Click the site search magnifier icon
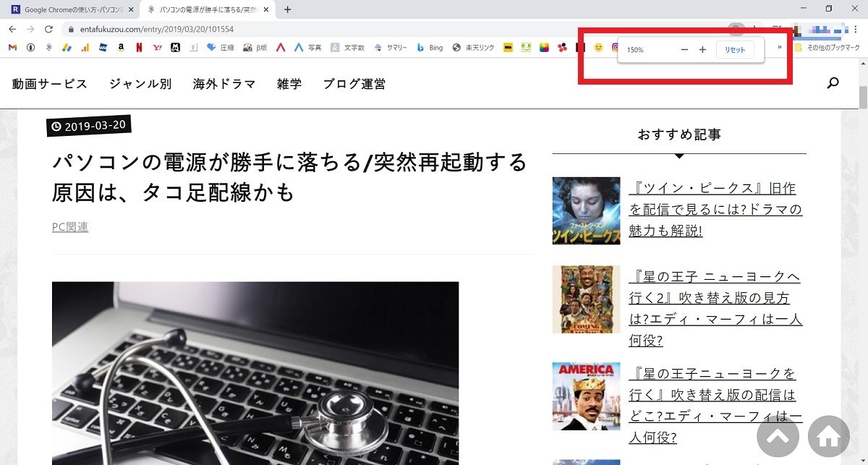The height and width of the screenshot is (465, 868). [x=833, y=83]
